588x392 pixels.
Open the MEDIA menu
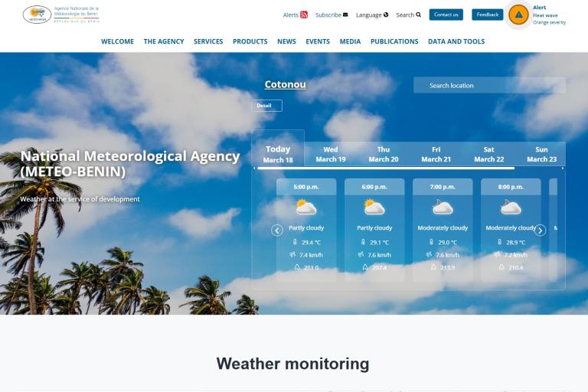pyautogui.click(x=350, y=41)
